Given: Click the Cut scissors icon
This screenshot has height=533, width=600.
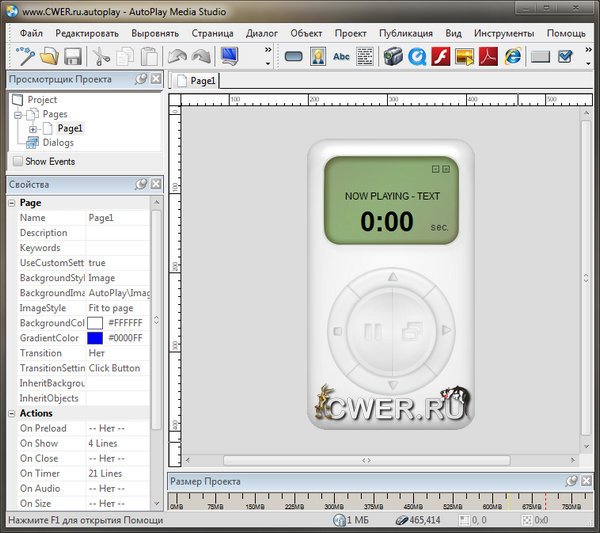Looking at the screenshot, I should pyautogui.click(x=103, y=56).
